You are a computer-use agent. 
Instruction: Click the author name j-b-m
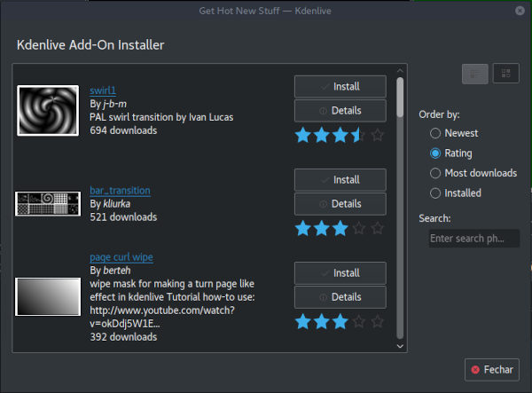tap(114, 104)
